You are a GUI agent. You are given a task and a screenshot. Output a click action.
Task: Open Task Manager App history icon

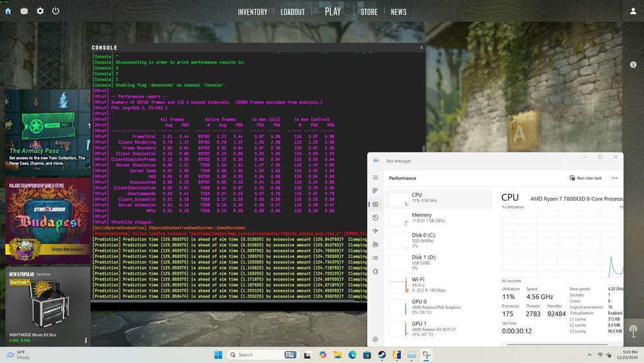[375, 218]
